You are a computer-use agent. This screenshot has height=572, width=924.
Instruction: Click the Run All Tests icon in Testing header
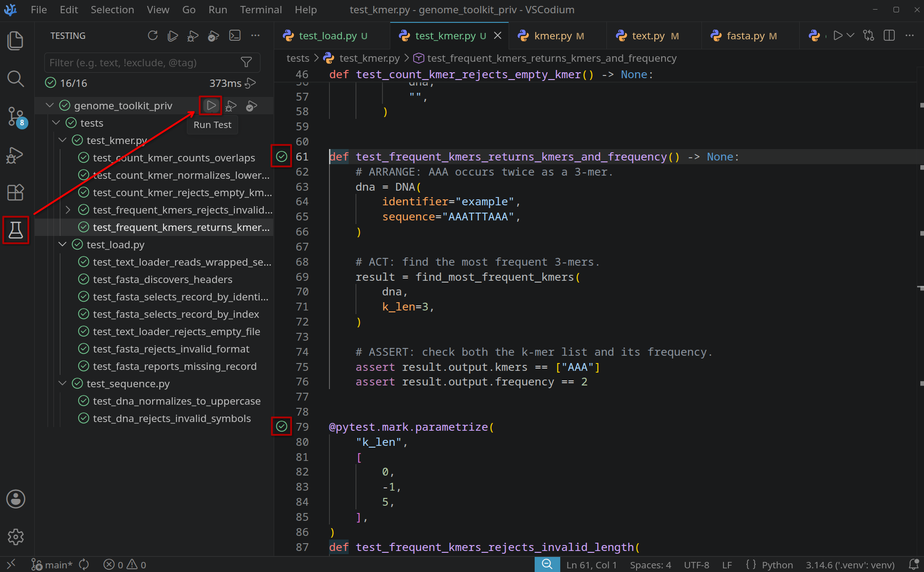pyautogui.click(x=172, y=36)
